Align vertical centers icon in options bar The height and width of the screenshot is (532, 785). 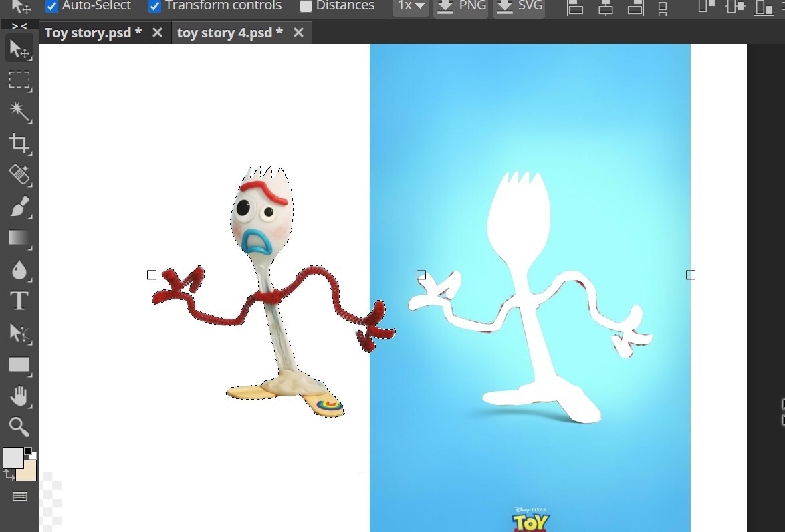[x=736, y=7]
